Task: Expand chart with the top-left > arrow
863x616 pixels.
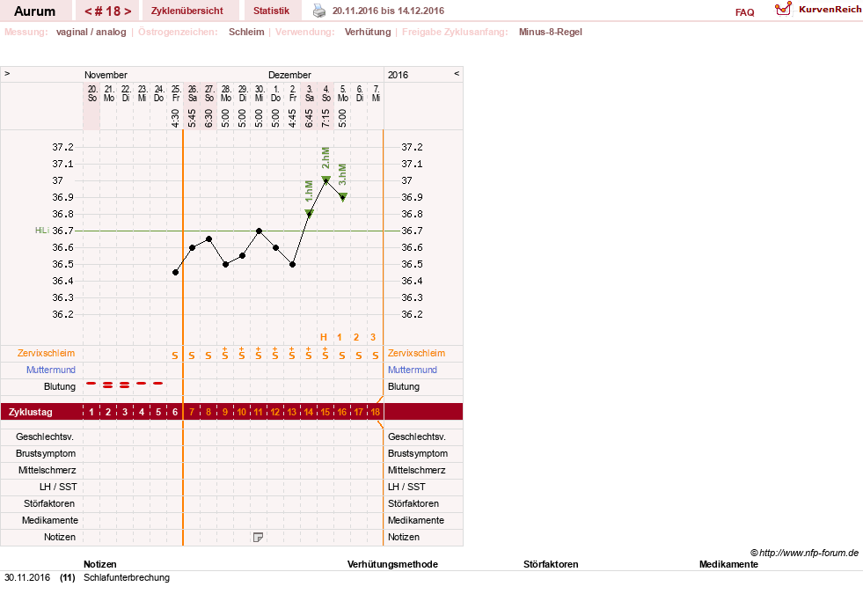Action: (7, 73)
